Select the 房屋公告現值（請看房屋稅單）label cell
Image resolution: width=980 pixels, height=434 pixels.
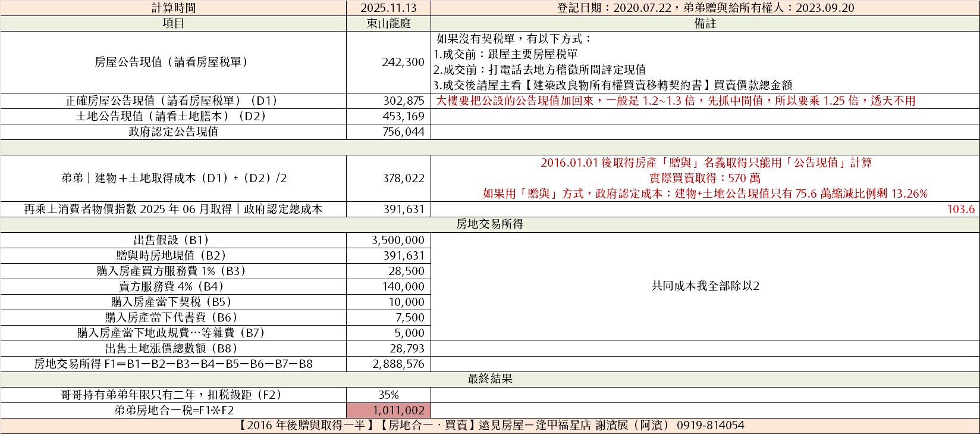tap(173, 62)
